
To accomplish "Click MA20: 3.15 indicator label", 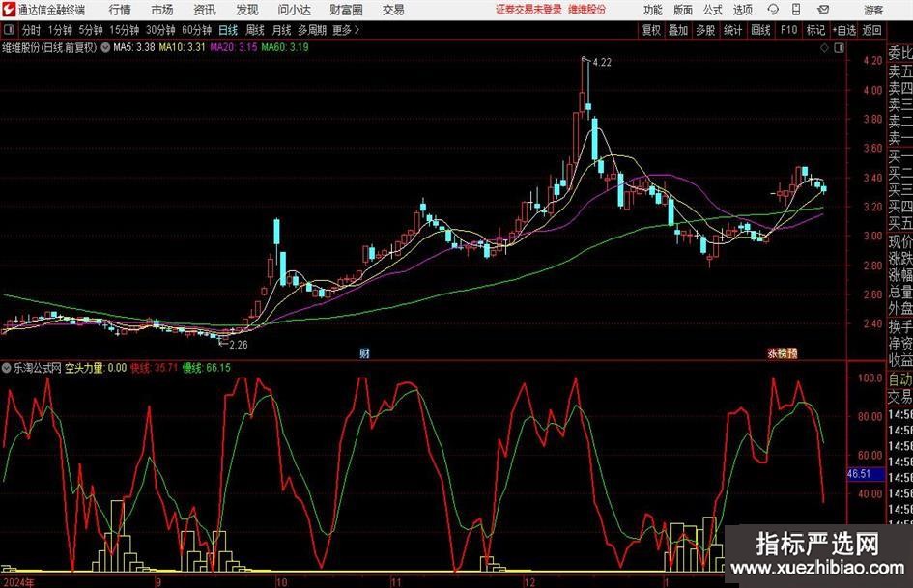I will click(234, 47).
